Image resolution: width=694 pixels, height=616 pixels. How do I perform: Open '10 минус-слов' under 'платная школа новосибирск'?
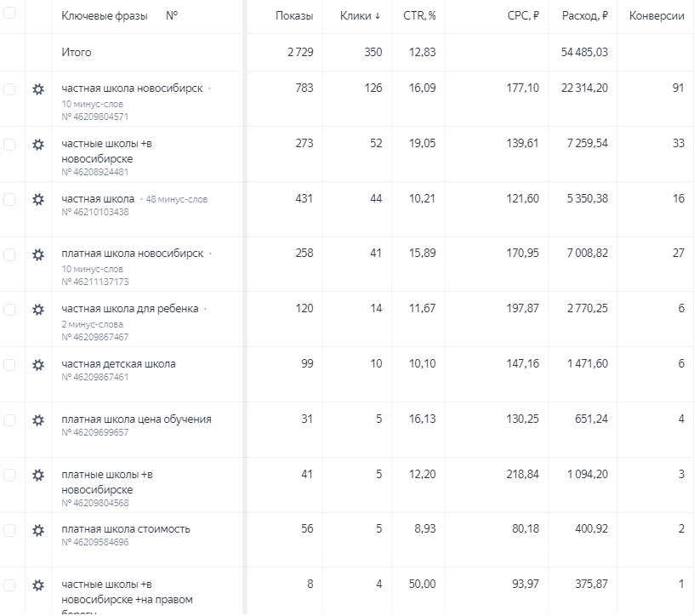coord(92,269)
